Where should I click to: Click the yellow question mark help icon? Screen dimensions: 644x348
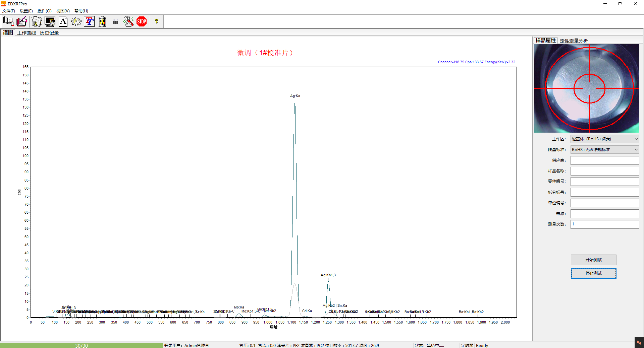(157, 21)
